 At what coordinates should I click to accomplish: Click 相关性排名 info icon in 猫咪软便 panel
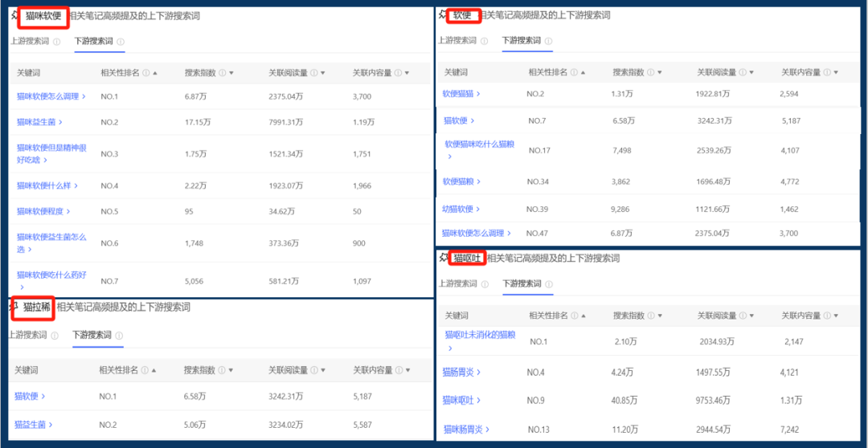[145, 73]
